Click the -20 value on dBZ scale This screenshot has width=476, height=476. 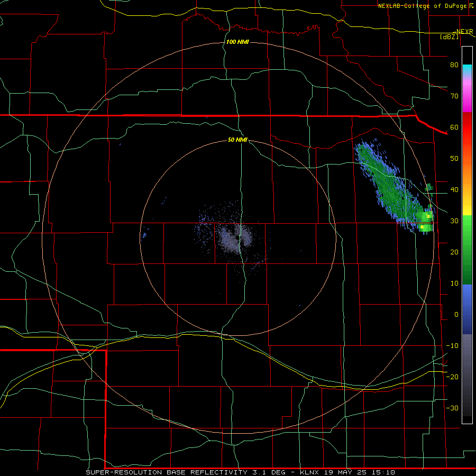pos(452,377)
